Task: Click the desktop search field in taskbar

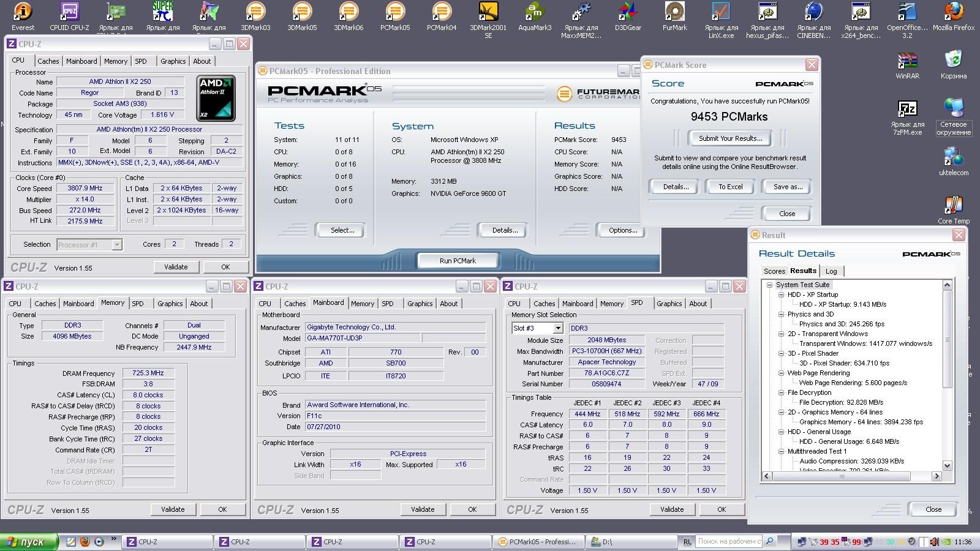Action: [729, 541]
